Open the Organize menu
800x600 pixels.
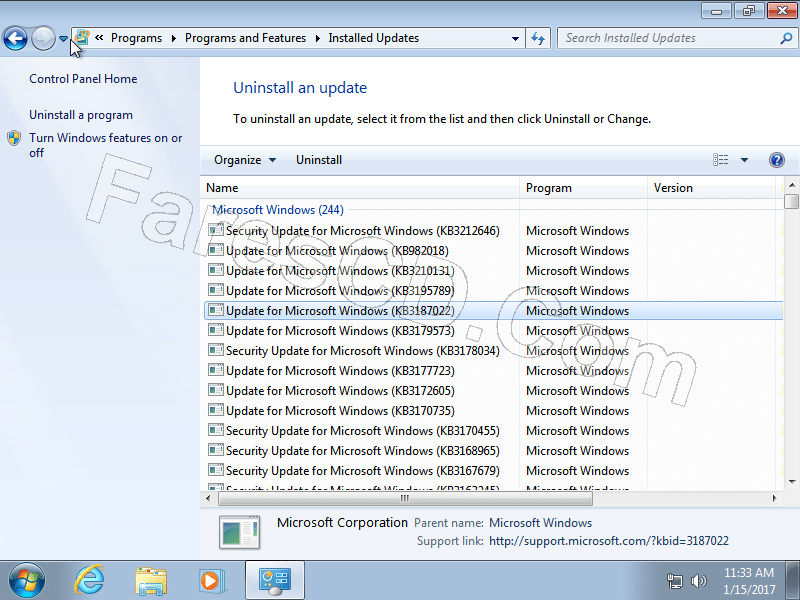[245, 160]
